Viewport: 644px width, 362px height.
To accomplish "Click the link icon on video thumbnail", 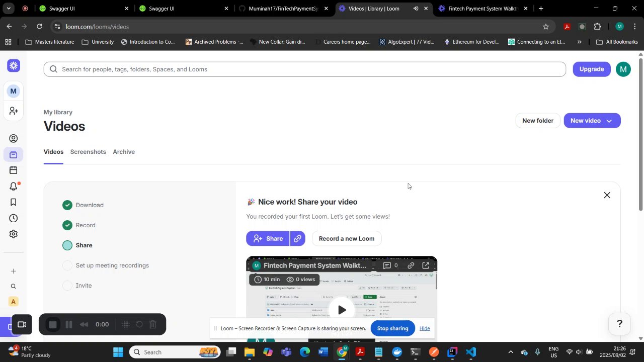I will pos(411,265).
